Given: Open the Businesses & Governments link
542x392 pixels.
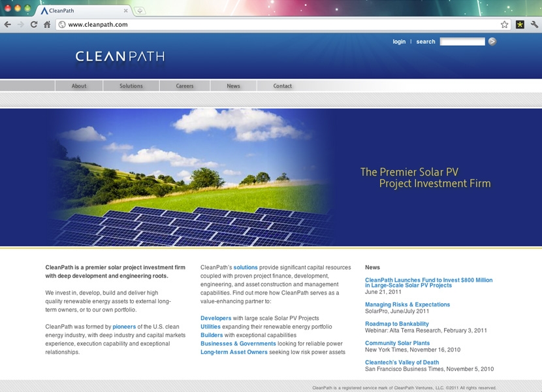Looking at the screenshot, I should pyautogui.click(x=238, y=344).
